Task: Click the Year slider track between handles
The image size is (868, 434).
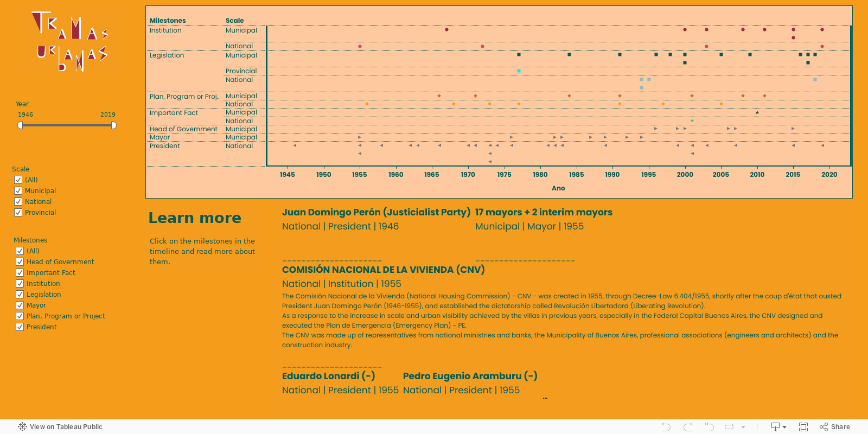Action: click(x=67, y=125)
